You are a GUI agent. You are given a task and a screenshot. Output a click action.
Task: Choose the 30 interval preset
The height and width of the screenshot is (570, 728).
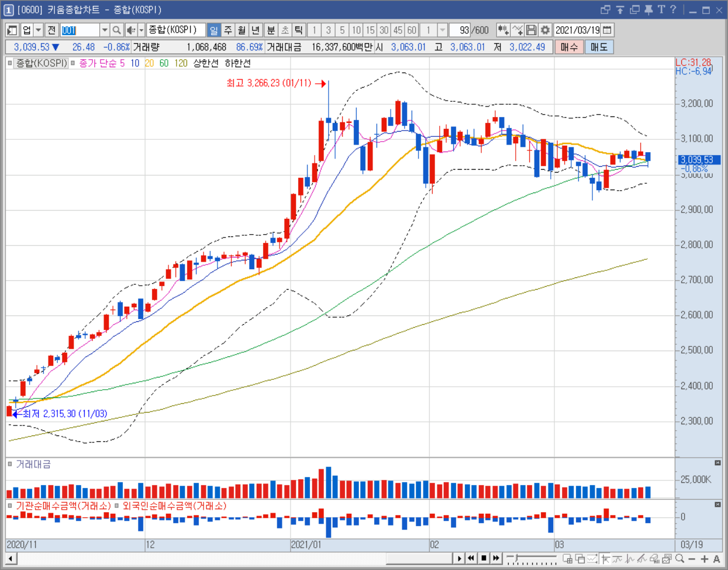click(x=384, y=30)
